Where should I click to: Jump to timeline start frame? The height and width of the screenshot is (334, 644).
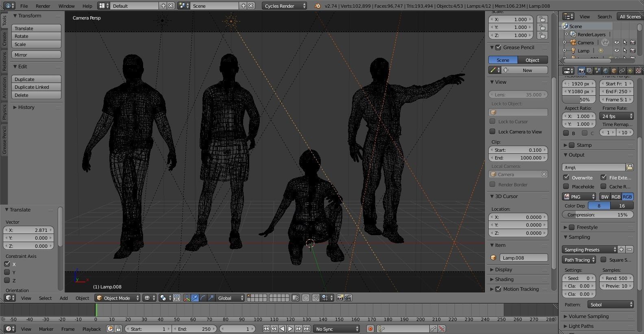pyautogui.click(x=266, y=329)
